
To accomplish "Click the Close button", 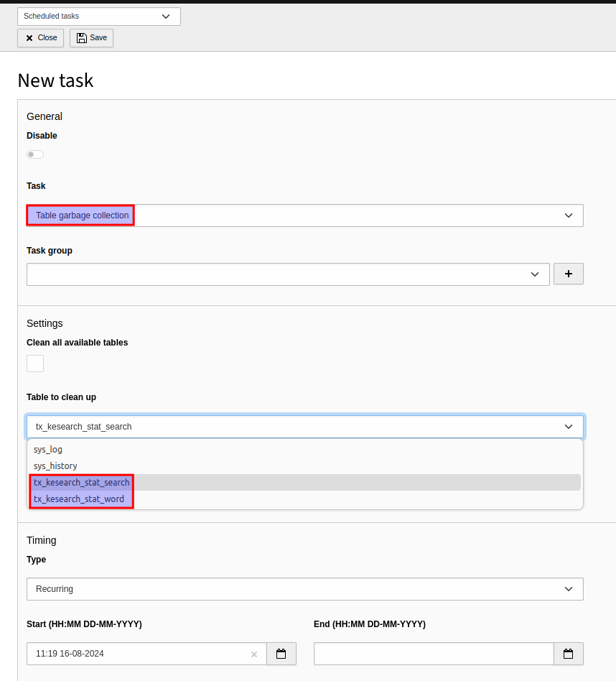I will pos(40,37).
